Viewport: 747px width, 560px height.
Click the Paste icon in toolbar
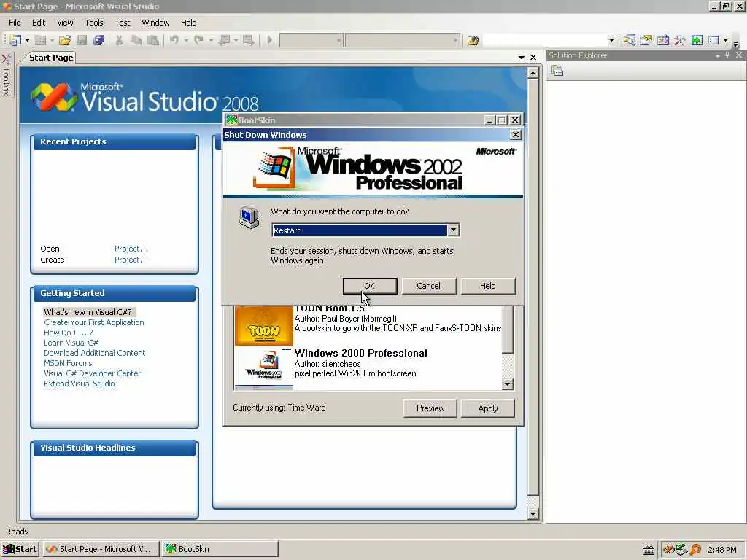[153, 41]
